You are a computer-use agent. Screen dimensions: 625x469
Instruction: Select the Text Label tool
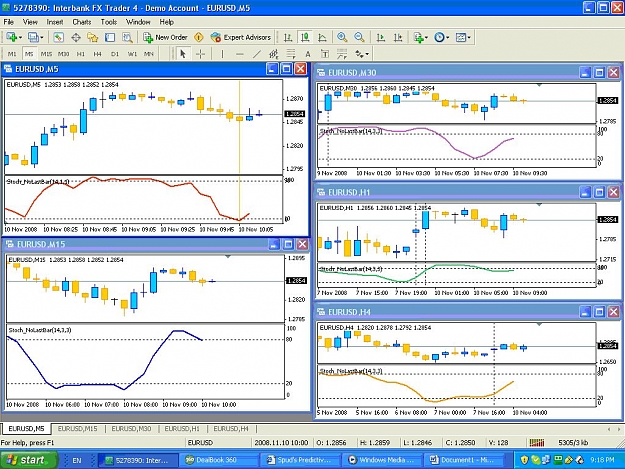(325, 53)
